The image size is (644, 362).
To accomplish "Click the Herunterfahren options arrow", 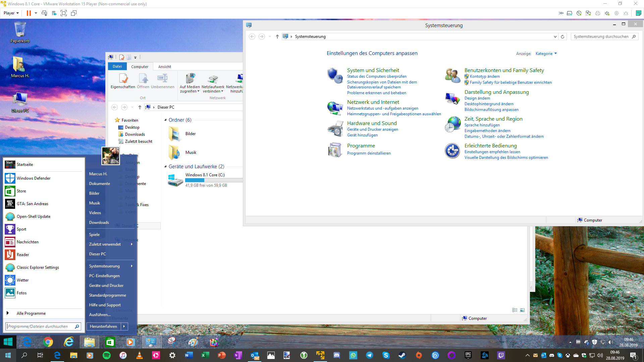I will pos(124,326).
